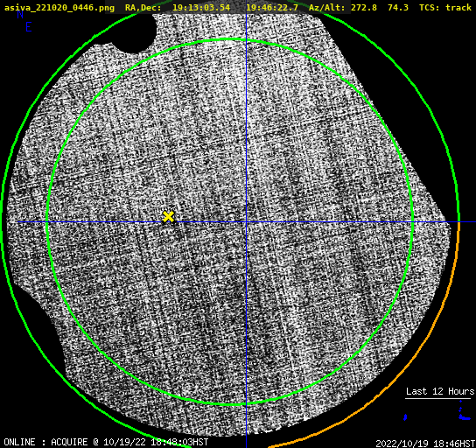Click the yellow X telescope pointing marker
Screen dimensions: 476x448
pyautogui.click(x=168, y=217)
